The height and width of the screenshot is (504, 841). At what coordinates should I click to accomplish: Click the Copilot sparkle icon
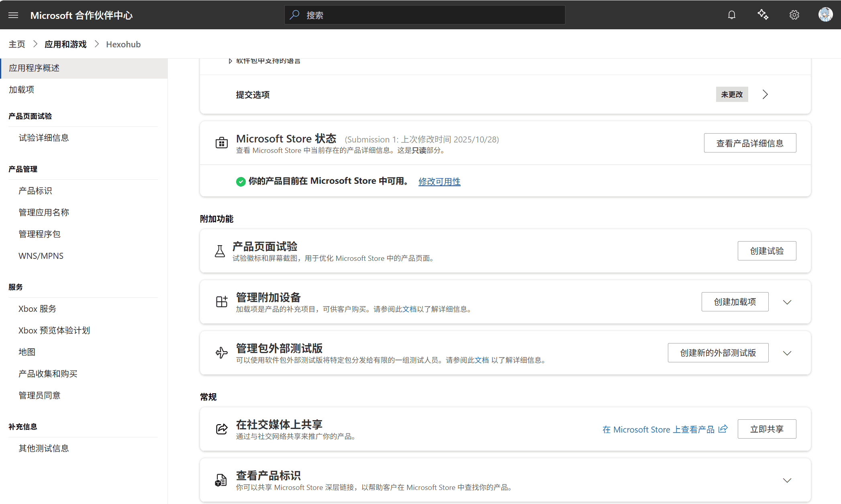763,15
